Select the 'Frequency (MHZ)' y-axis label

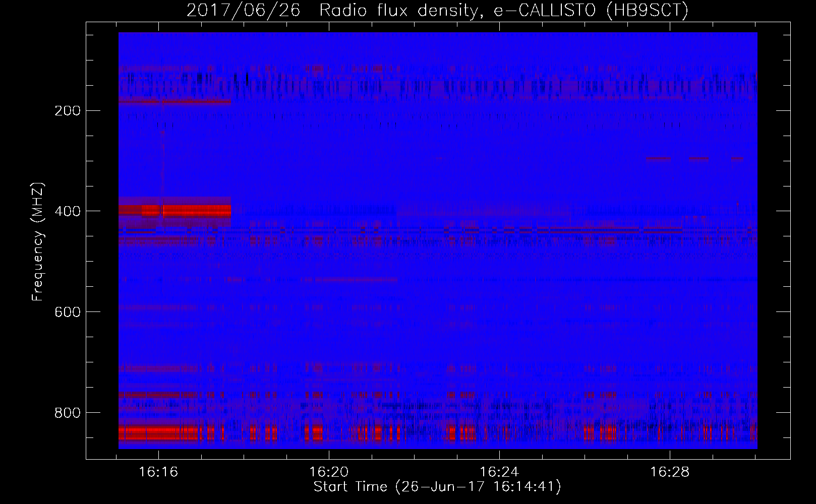pos(38,241)
